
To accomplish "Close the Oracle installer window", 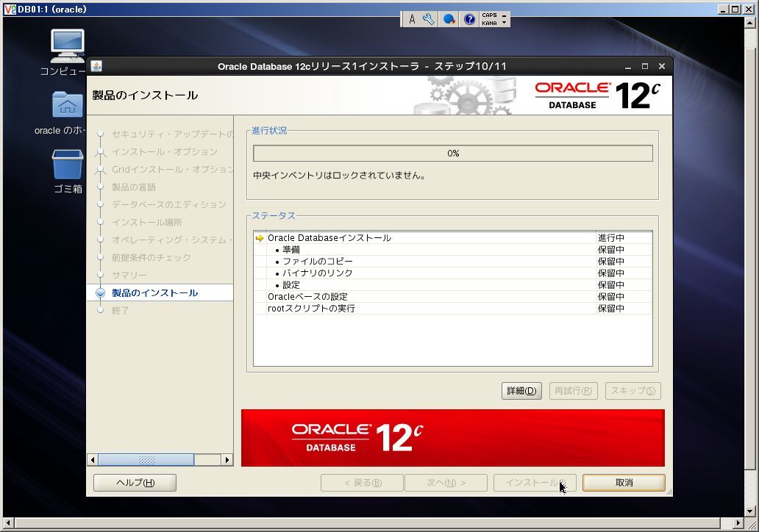I will coord(662,67).
